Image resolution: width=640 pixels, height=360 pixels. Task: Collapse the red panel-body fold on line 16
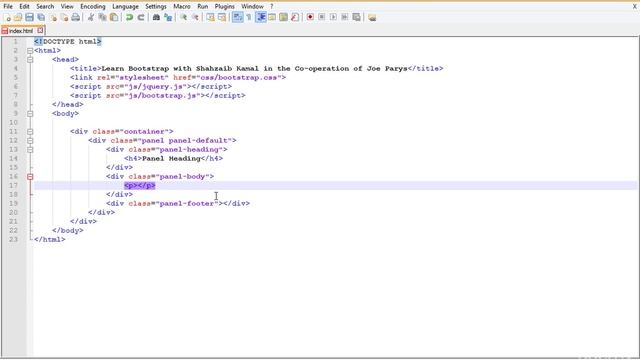30,176
